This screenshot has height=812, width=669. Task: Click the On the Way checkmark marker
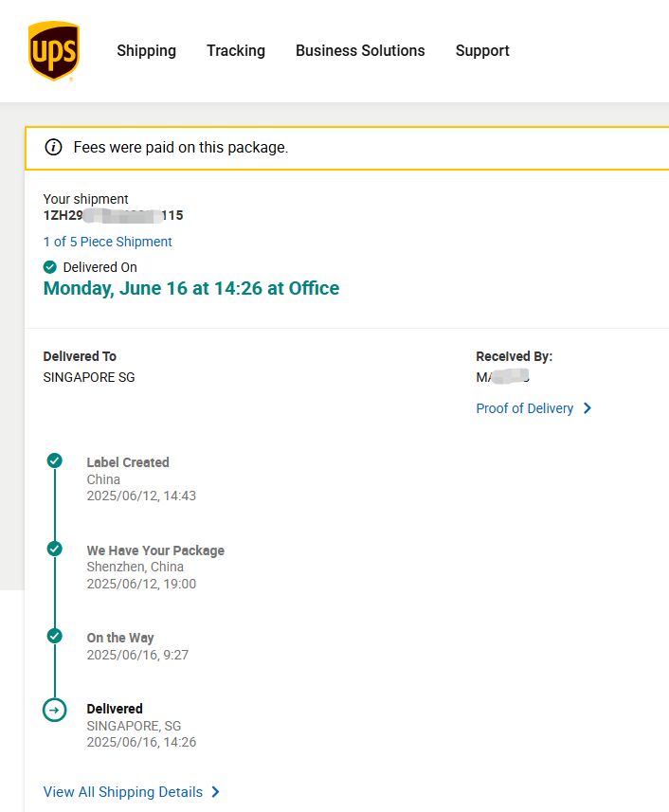point(55,636)
